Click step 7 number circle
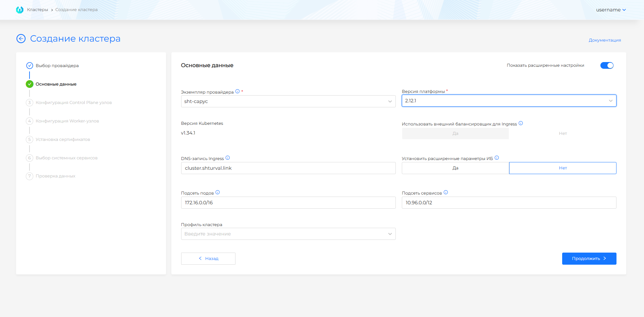The image size is (644, 317). point(30,176)
